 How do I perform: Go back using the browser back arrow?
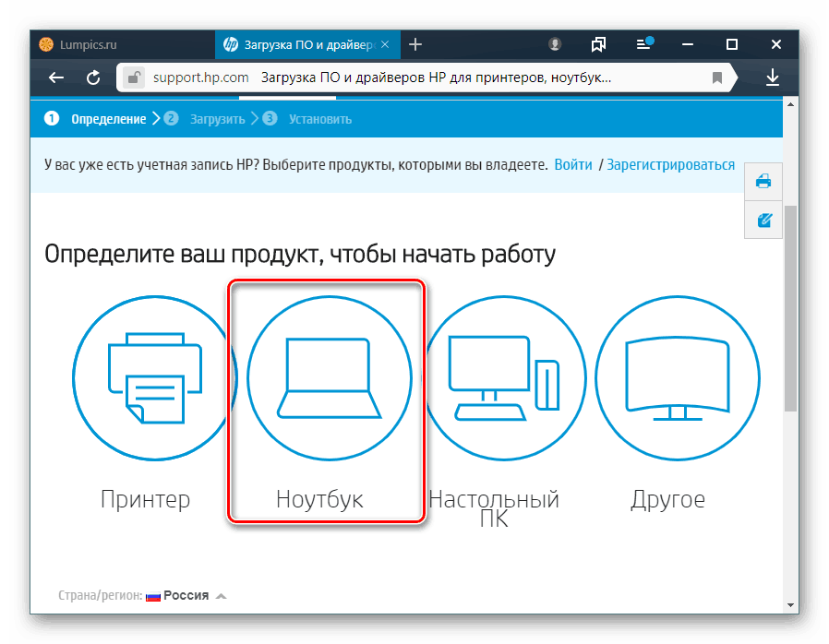tap(55, 78)
